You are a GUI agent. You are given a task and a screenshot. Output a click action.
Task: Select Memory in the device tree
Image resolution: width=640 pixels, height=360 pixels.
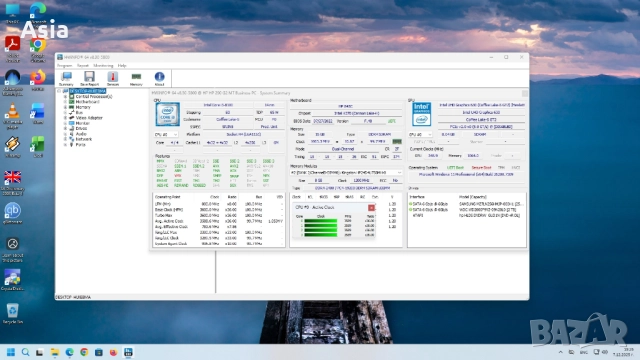tap(83, 107)
